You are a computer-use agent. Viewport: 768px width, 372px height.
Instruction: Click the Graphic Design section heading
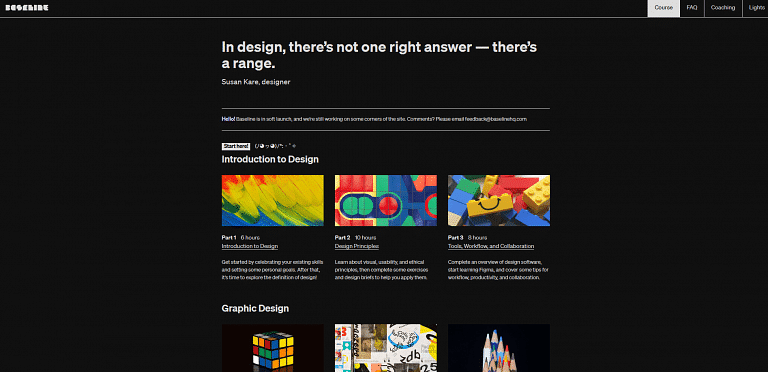click(255, 309)
